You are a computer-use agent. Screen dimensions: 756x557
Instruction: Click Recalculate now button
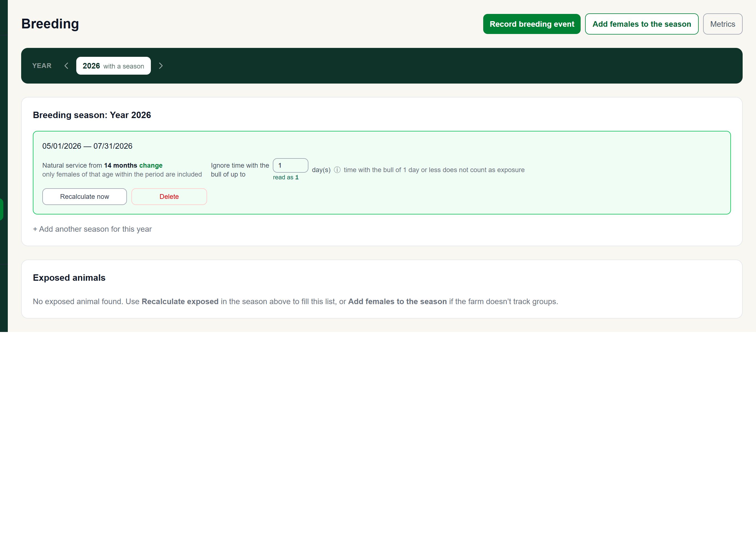point(85,197)
